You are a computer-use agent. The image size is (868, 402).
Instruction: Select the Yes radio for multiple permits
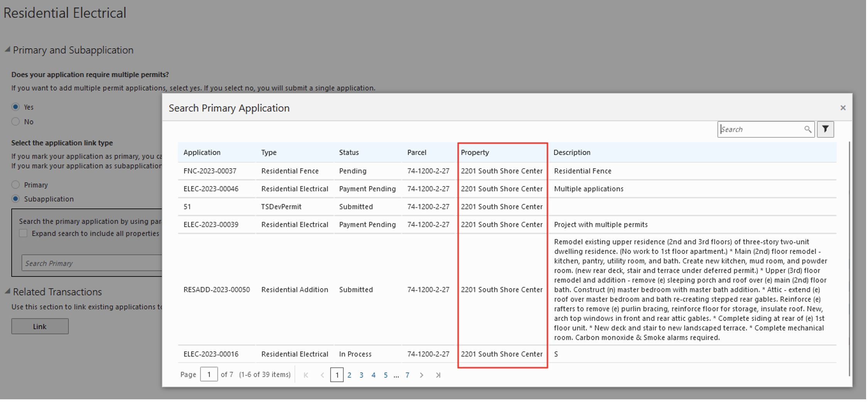pyautogui.click(x=15, y=107)
